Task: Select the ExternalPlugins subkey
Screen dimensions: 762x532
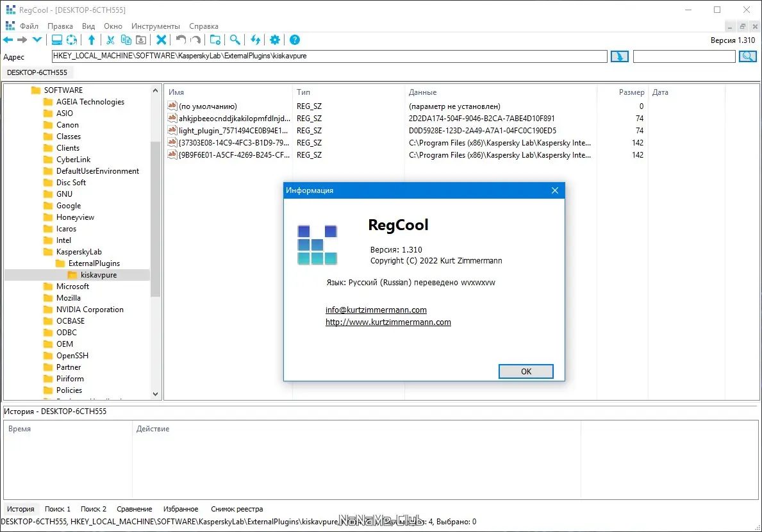Action: [x=94, y=263]
